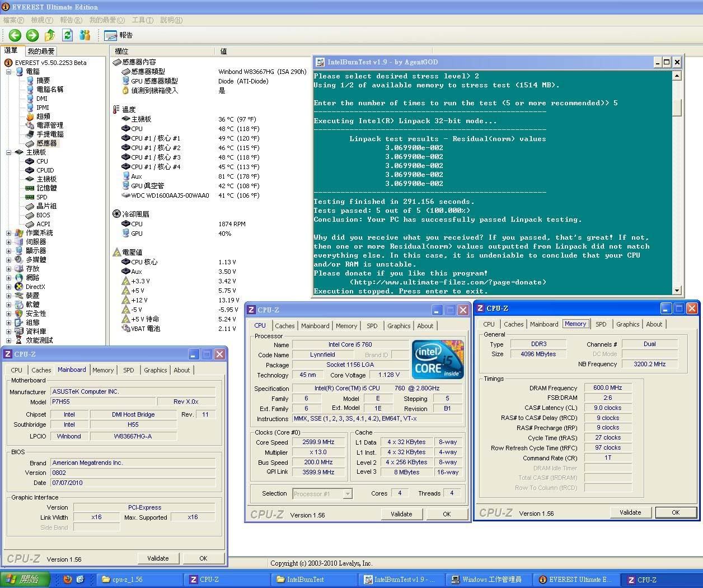The image size is (703, 588).
Task: Click the Firefox icon in the taskbar quick launch
Action: [68, 580]
